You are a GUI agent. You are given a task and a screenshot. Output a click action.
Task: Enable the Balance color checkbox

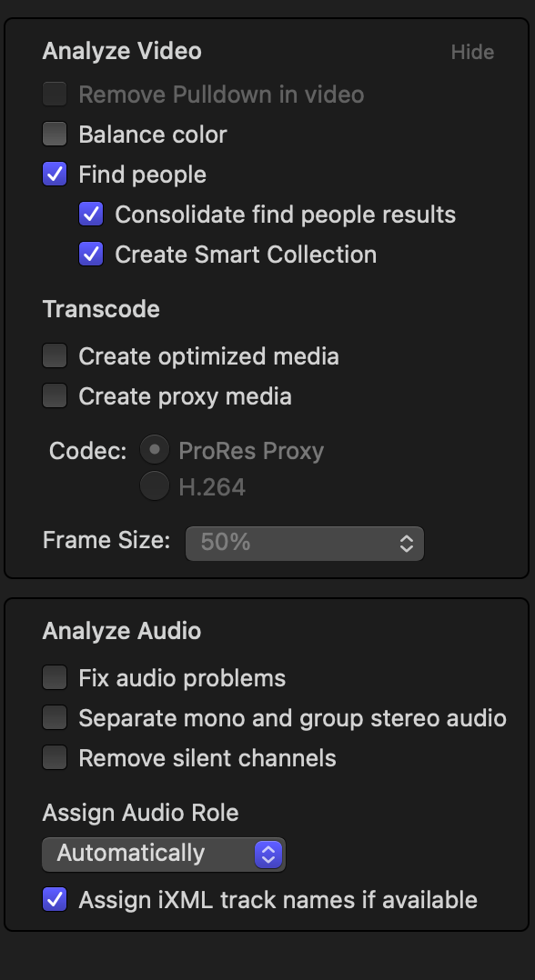point(55,135)
